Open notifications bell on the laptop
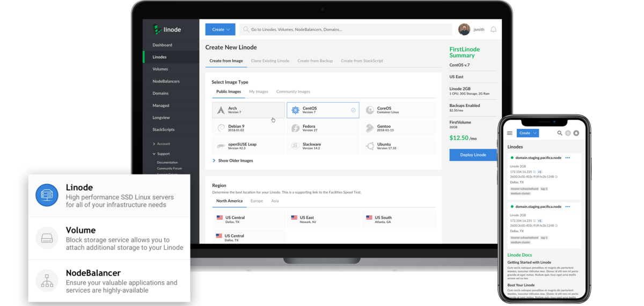Screen dimensions: 644x306 [x=493, y=30]
